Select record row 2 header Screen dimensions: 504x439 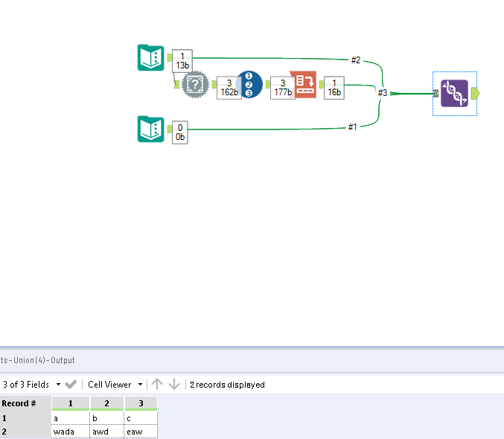pos(25,432)
